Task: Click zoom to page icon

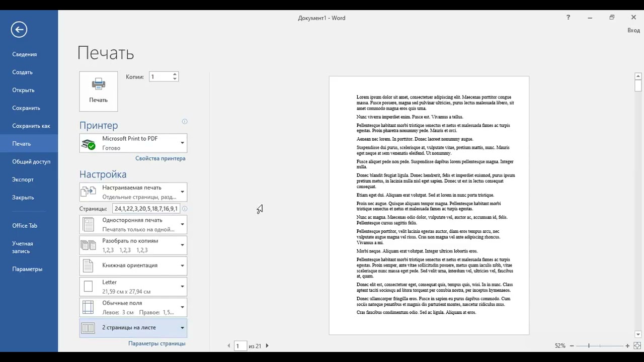Action: [637, 346]
